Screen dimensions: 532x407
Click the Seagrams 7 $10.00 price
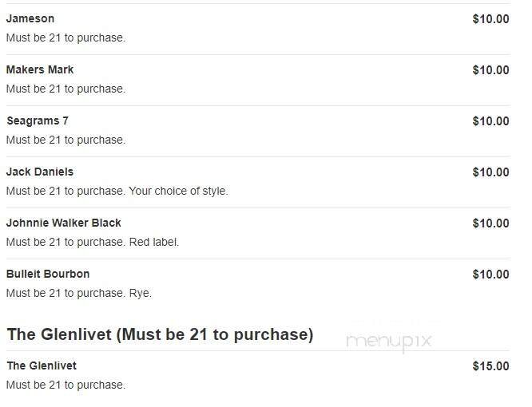(x=490, y=121)
